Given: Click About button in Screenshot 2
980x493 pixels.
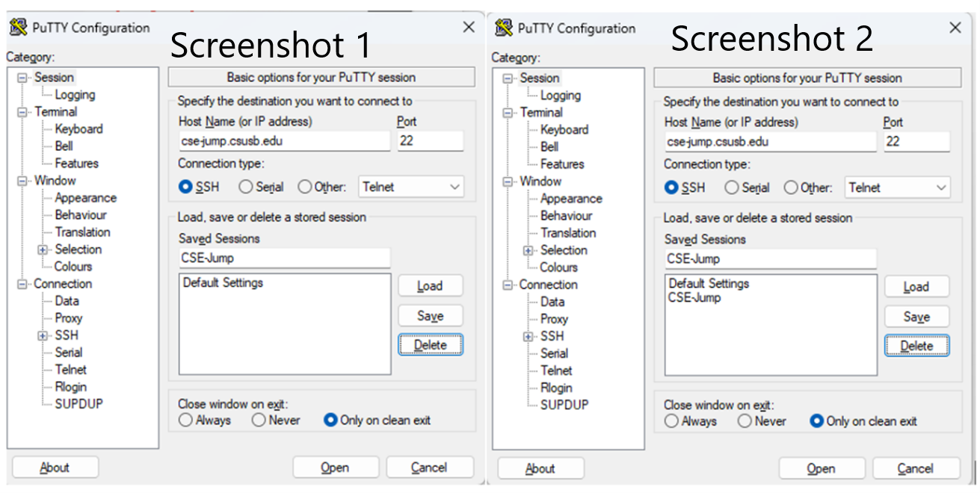Looking at the screenshot, I should (540, 468).
